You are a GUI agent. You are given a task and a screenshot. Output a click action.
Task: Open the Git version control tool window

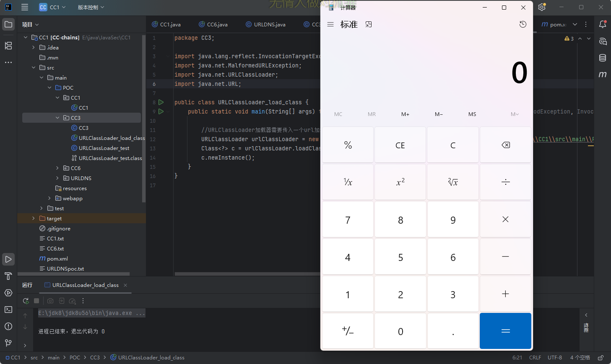click(x=8, y=343)
